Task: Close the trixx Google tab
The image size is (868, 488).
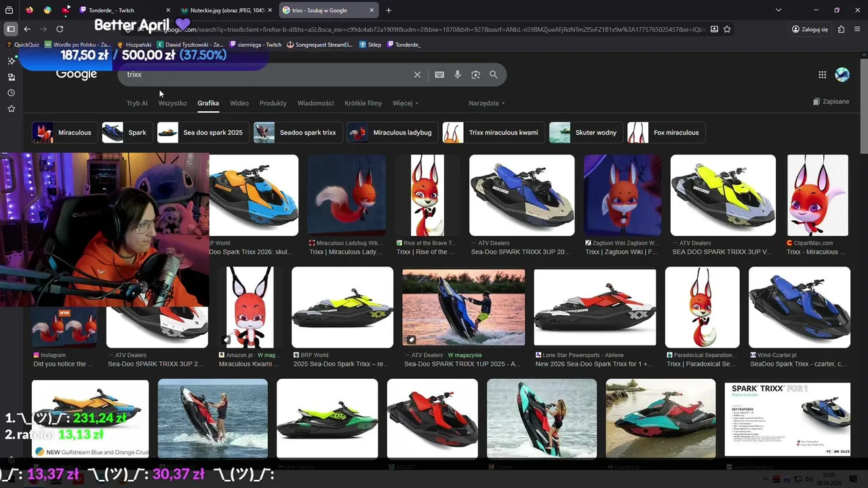Action: pyautogui.click(x=372, y=10)
